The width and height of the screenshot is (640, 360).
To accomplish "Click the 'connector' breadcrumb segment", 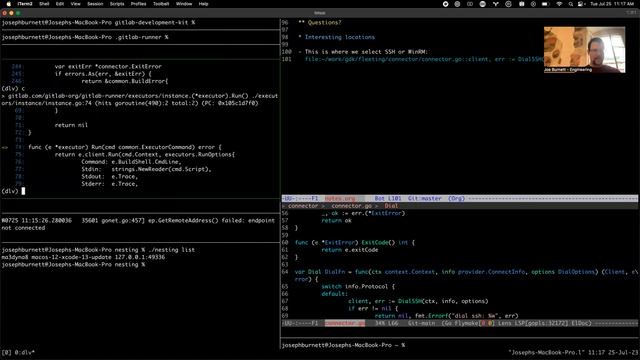I will [302, 206].
